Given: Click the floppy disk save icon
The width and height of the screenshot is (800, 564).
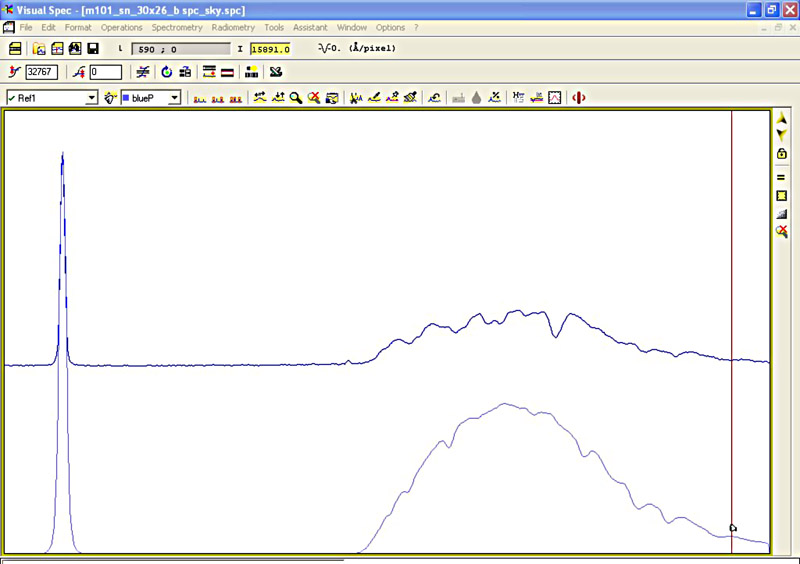Looking at the screenshot, I should click(92, 48).
